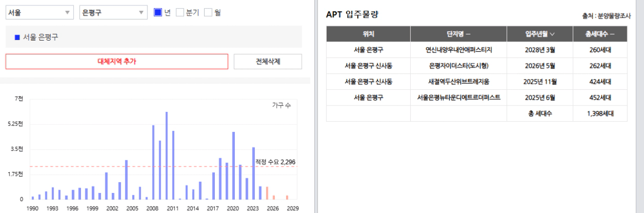Click the 적정 수요 2,296 label
This screenshot has width=644, height=213.
pyautogui.click(x=275, y=162)
